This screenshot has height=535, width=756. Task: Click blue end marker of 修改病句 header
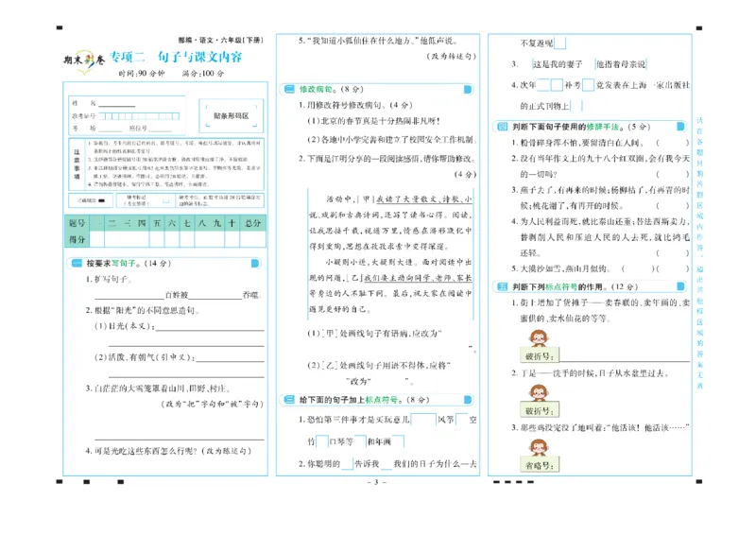click(467, 89)
